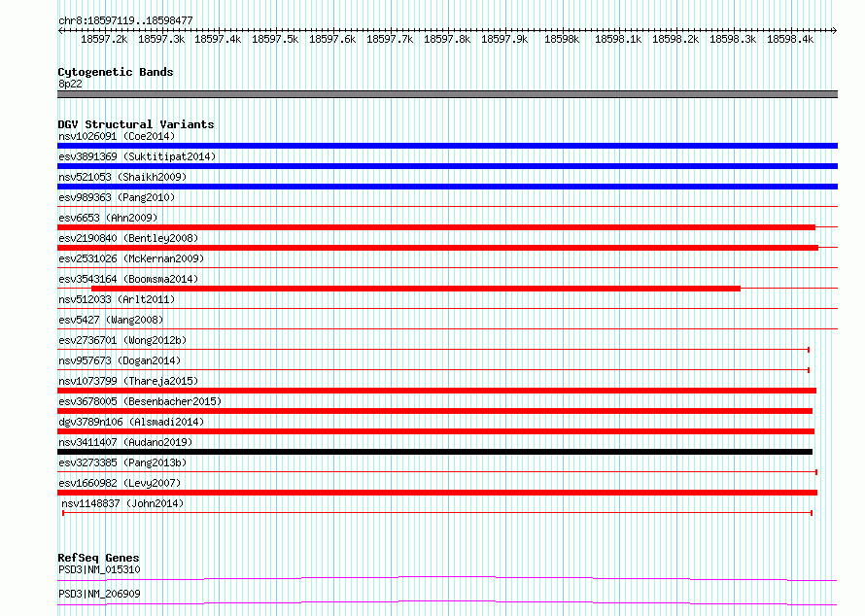Open the RefSeq Genes track title
This screenshot has width=865, height=616.
point(98,558)
